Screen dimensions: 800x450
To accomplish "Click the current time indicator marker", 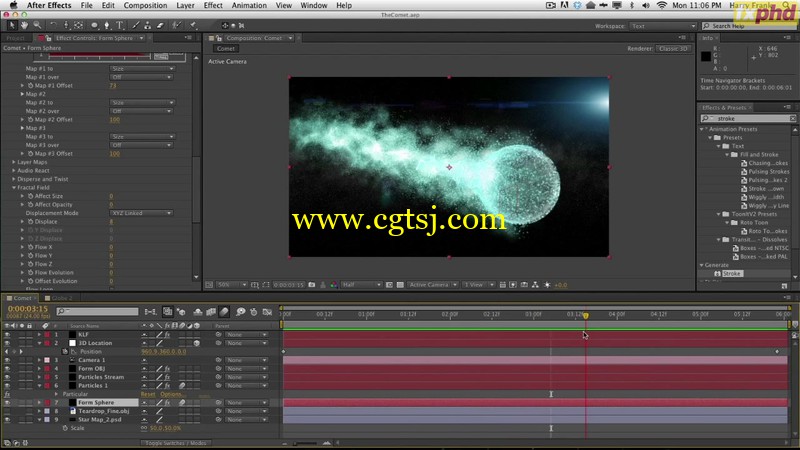I will pyautogui.click(x=586, y=316).
